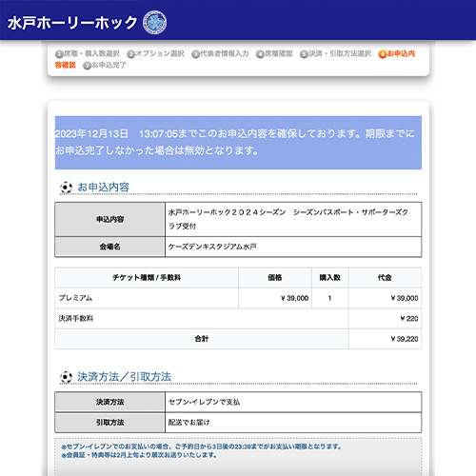476x476 pixels.
Task: Click 配送でお届け delivery value
Action: [188, 423]
